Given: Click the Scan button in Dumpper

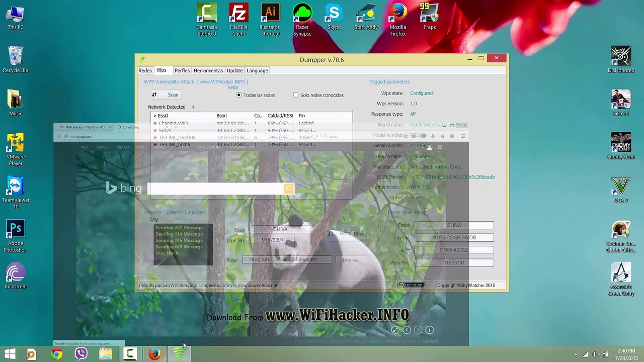Looking at the screenshot, I should point(166,95).
